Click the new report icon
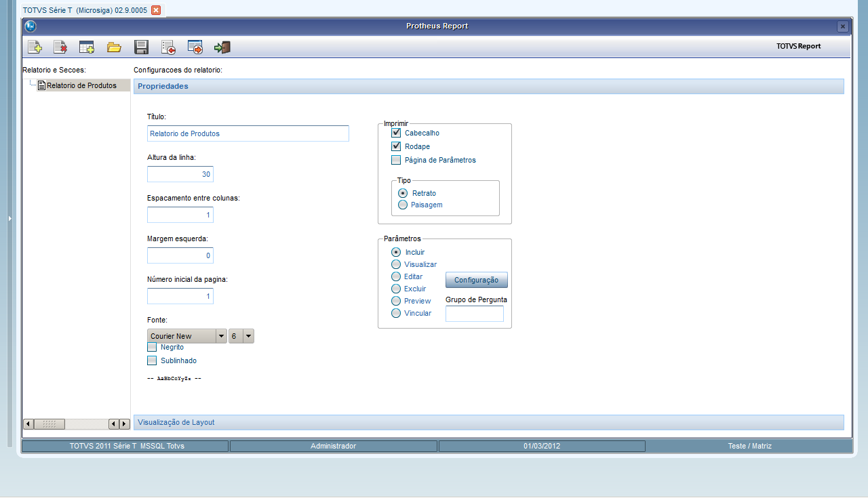868x498 pixels. 35,47
